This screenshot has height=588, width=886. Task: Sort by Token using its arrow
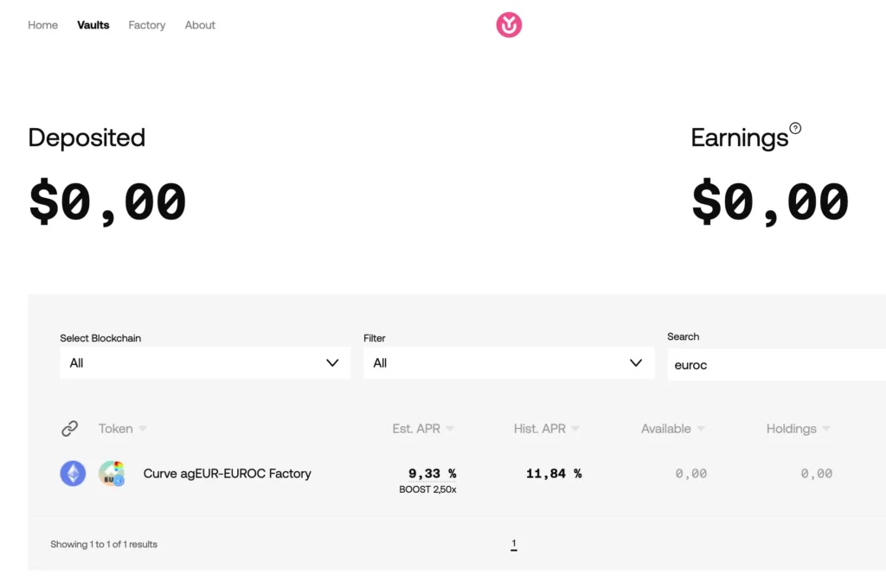point(143,429)
